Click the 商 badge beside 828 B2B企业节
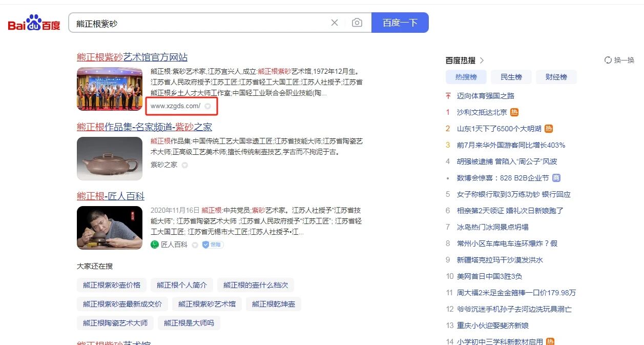Viewport: 644px width, 345px height. (x=556, y=178)
